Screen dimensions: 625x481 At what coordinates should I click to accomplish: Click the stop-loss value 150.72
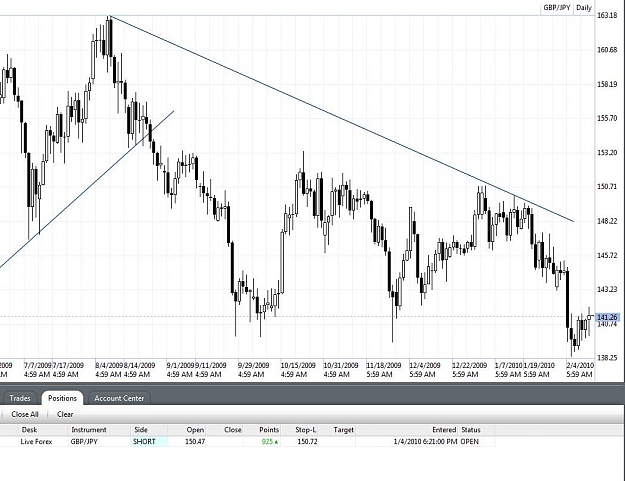[307, 442]
